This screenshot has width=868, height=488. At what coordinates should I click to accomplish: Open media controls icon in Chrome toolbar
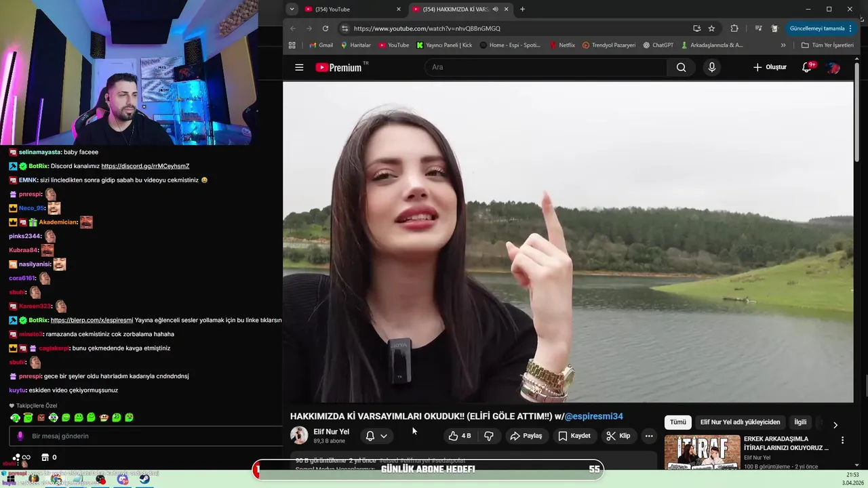[758, 28]
